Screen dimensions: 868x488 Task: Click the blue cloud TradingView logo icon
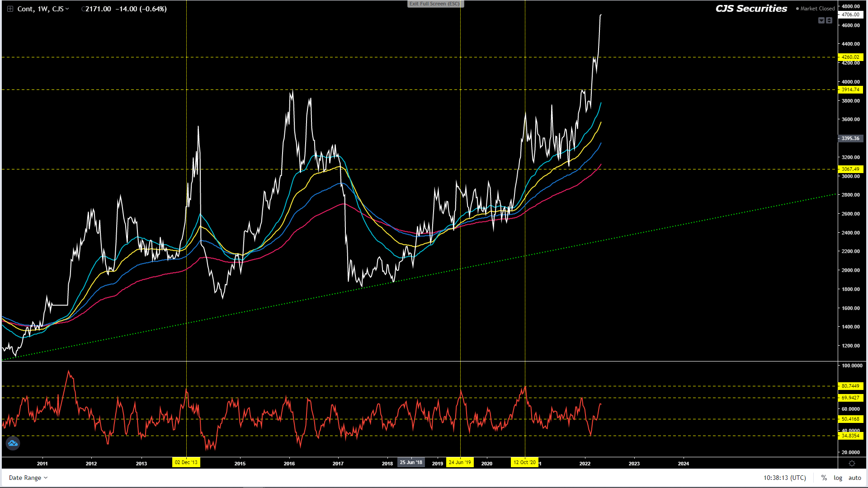[x=13, y=443]
